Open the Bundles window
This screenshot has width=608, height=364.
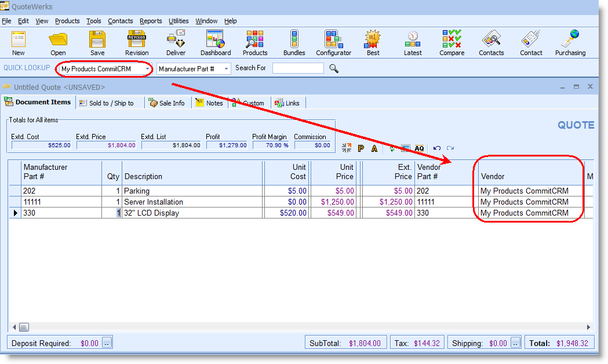(294, 43)
